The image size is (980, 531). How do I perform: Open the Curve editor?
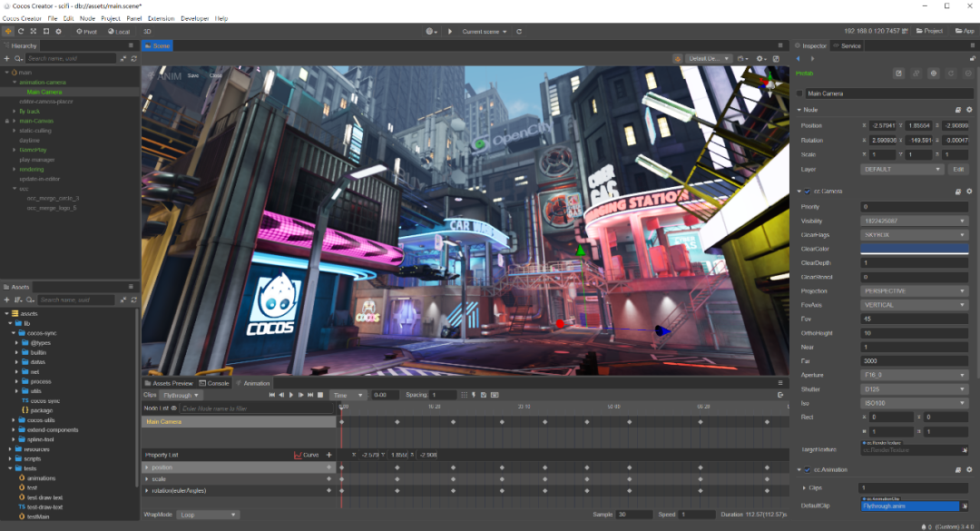coord(307,455)
